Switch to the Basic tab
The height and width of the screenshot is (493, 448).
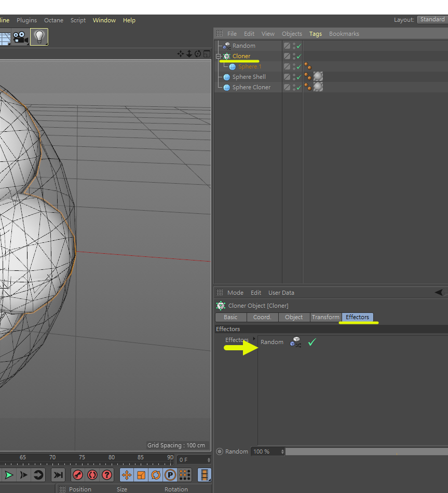(230, 317)
